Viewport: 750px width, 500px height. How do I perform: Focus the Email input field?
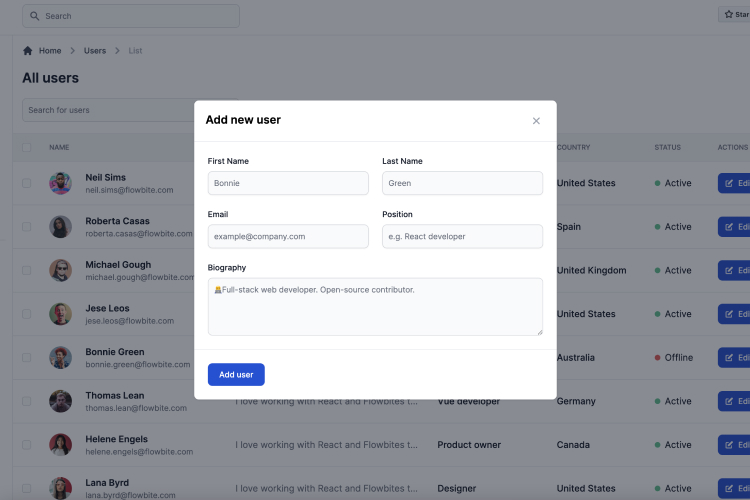288,236
